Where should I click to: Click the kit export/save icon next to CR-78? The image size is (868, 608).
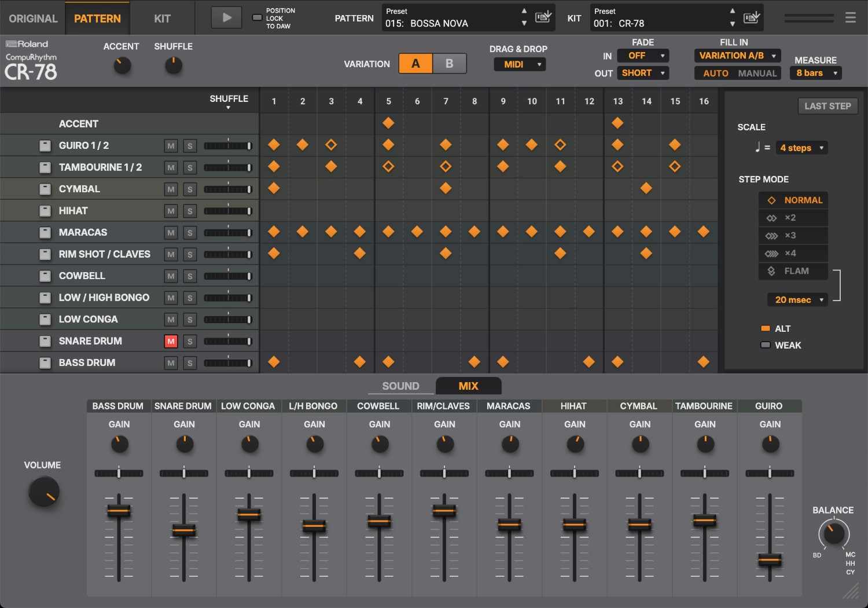[751, 17]
